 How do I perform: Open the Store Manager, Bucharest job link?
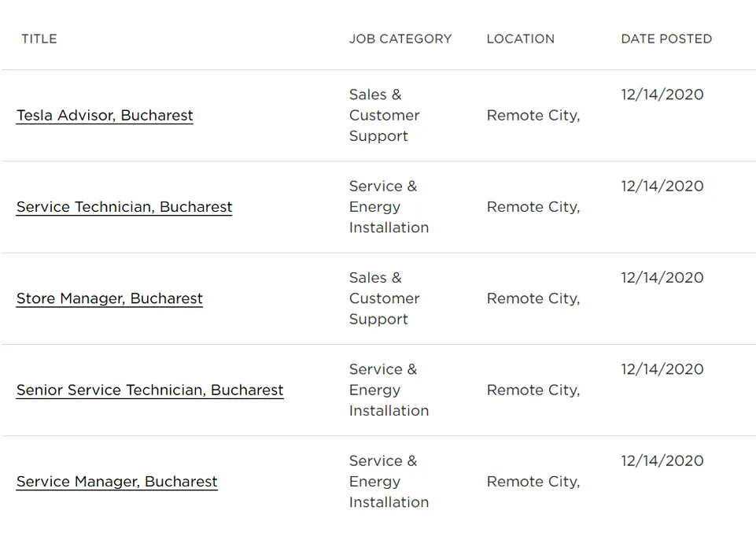tap(109, 298)
